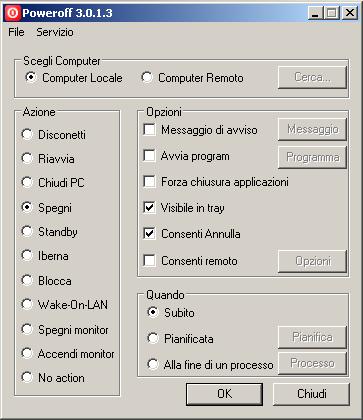
Task: Select the Wake-On-LAN action
Action: pos(64,304)
